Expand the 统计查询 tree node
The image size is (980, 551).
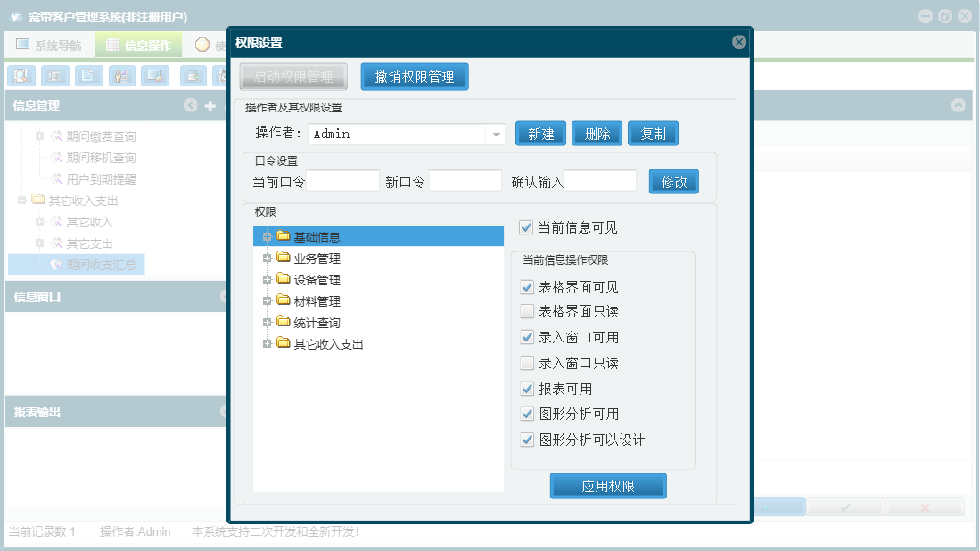(x=267, y=323)
